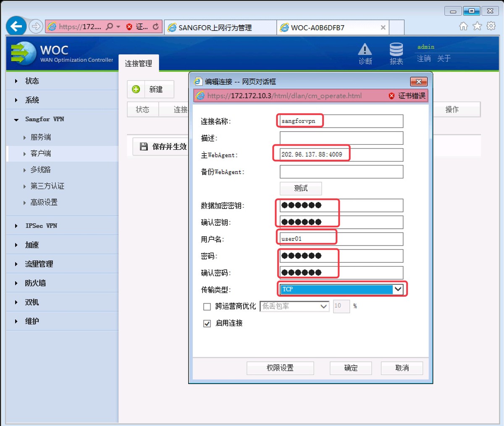Click the 状态 column header

point(143,110)
